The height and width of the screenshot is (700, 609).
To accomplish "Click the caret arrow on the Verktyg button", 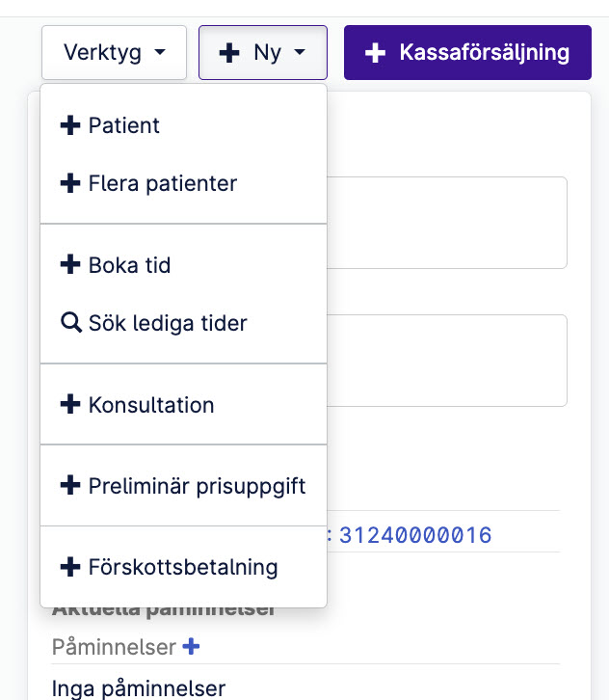I will [160, 52].
